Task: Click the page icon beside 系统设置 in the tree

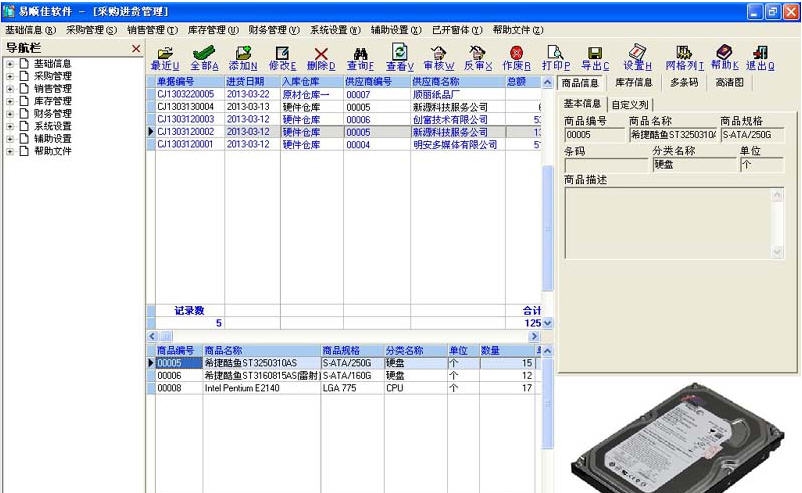Action: point(24,126)
